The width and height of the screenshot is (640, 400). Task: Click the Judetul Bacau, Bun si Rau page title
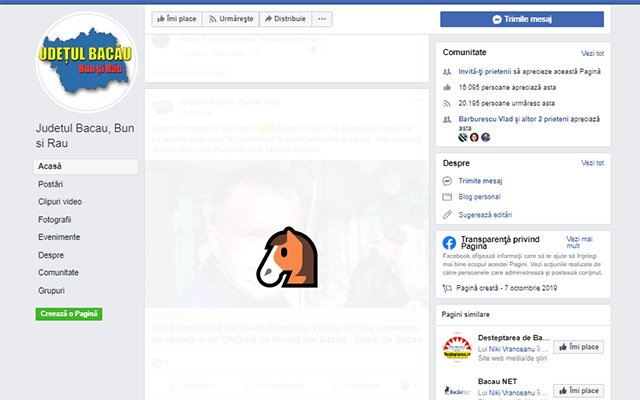click(x=85, y=136)
